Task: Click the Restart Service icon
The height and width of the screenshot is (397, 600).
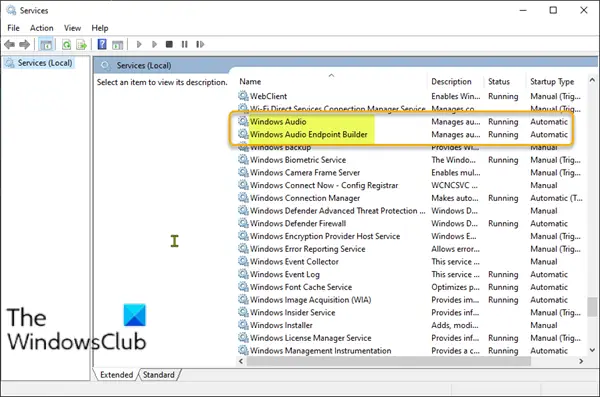Action: click(200, 44)
